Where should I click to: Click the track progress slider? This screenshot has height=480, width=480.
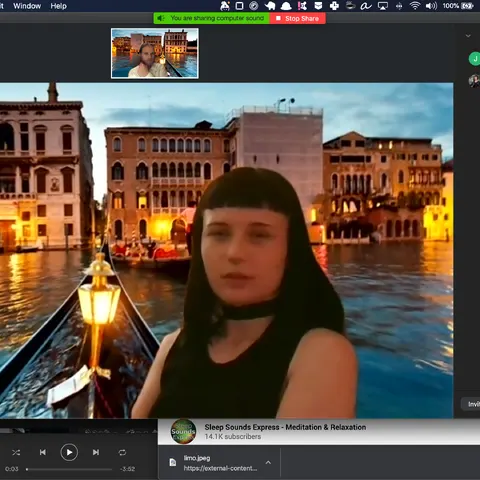pos(69,469)
